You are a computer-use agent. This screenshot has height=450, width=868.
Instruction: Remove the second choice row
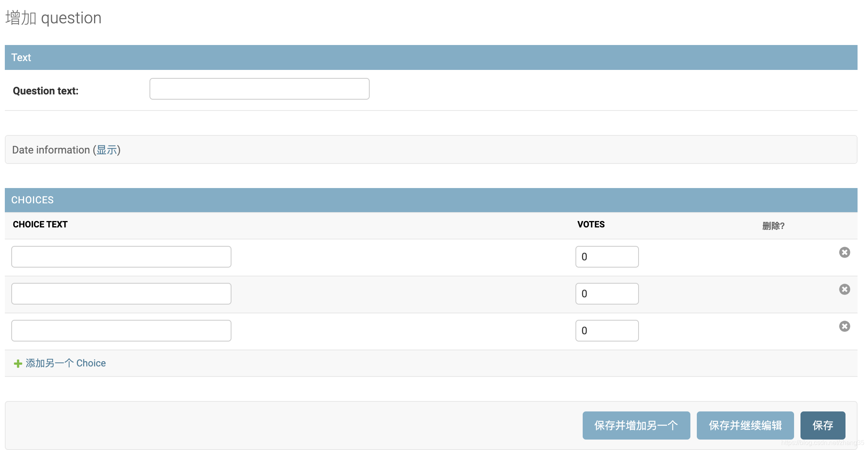[844, 289]
